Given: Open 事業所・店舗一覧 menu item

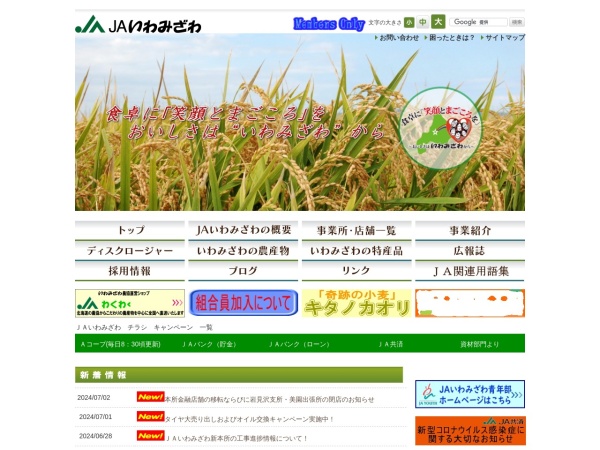Looking at the screenshot, I should (356, 230).
